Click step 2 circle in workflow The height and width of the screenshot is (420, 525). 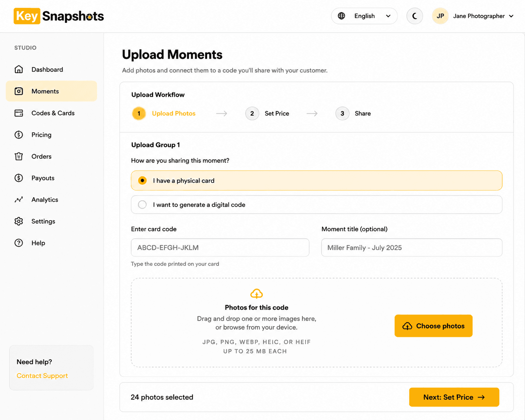[x=252, y=113]
